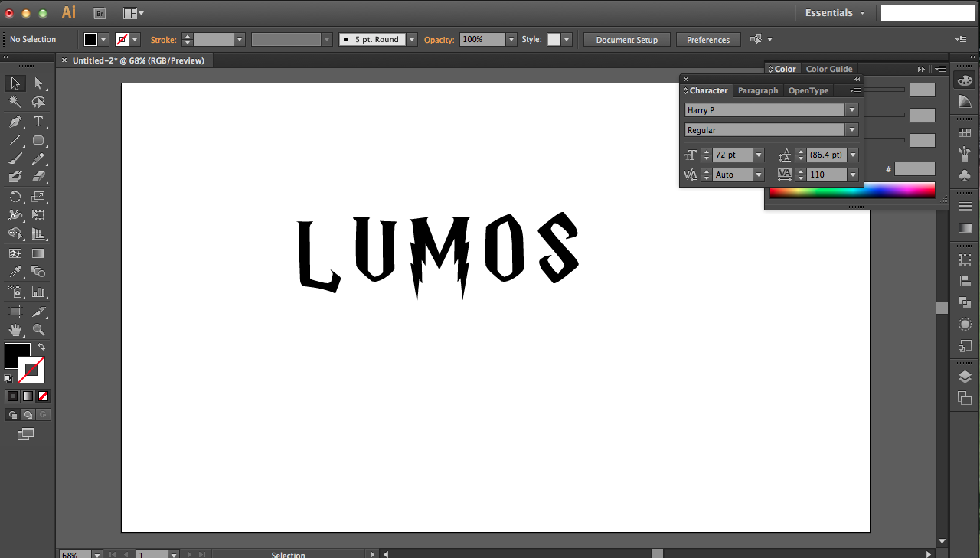Screen dimensions: 980x558
Task: Pick the Mesh tool
Action: pos(15,253)
